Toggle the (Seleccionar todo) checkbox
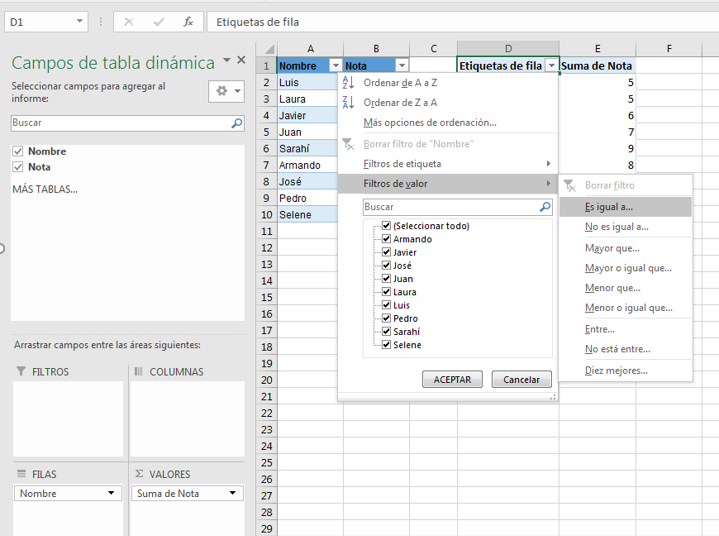The image size is (719, 536). coord(387,226)
